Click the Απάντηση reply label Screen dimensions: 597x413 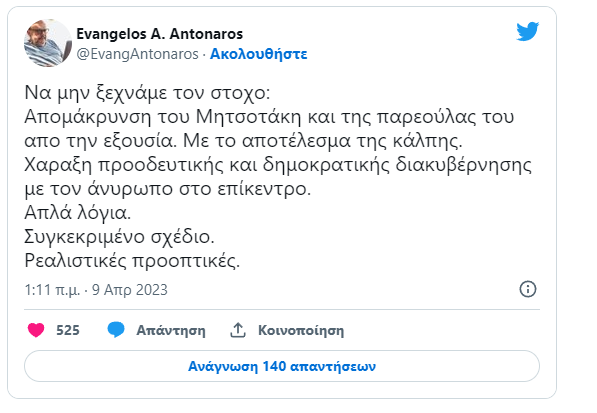[171, 330]
